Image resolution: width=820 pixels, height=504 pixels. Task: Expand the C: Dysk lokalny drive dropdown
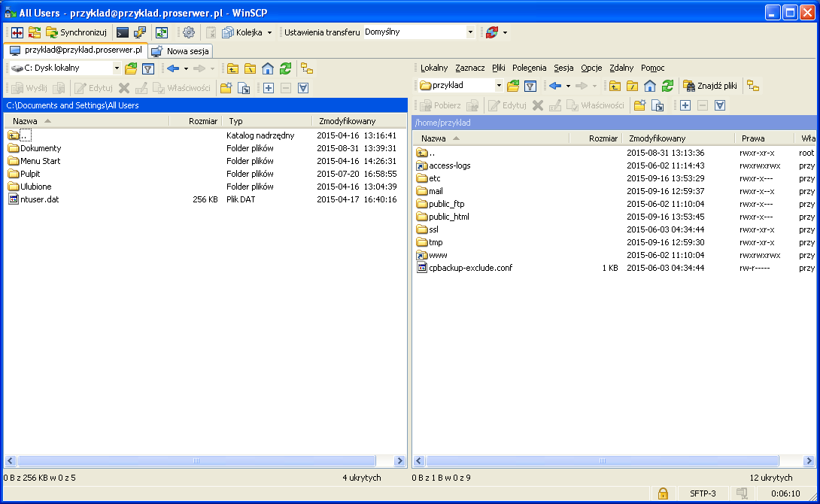pos(117,68)
